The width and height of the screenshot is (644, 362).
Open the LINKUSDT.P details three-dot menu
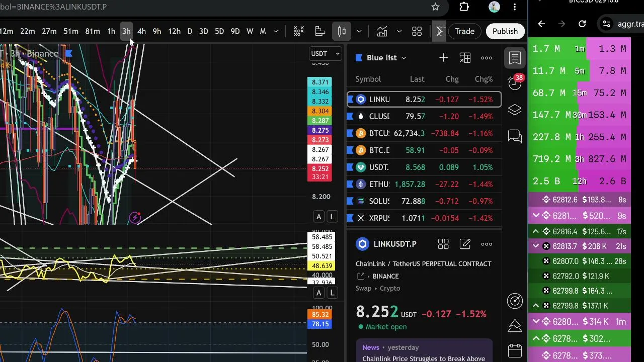487,244
